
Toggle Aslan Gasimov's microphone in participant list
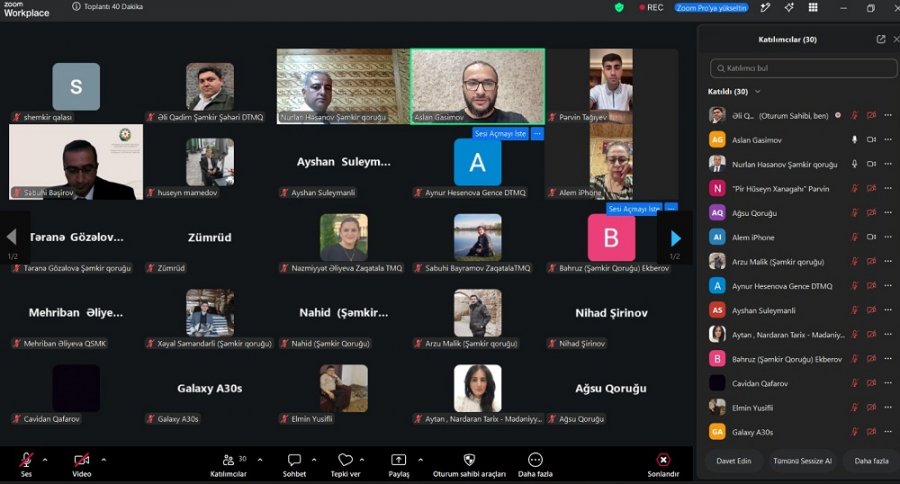855,140
